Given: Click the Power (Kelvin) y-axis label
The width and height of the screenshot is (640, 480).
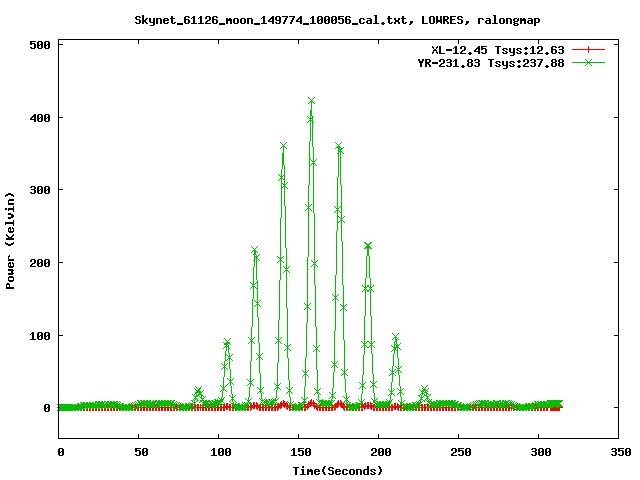Looking at the screenshot, I should pos(11,240).
